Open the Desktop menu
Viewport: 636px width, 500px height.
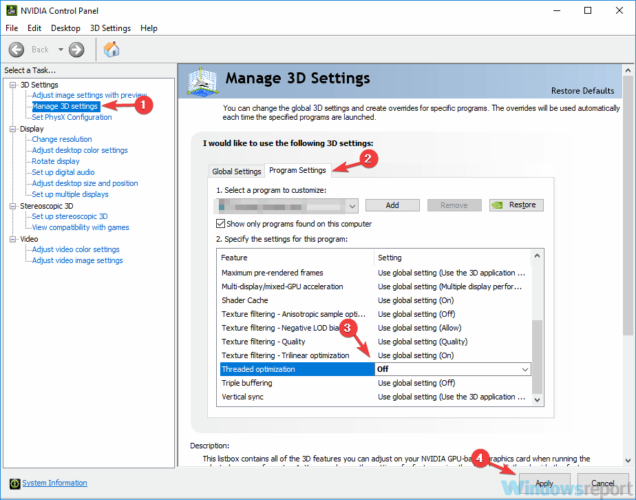pos(65,28)
